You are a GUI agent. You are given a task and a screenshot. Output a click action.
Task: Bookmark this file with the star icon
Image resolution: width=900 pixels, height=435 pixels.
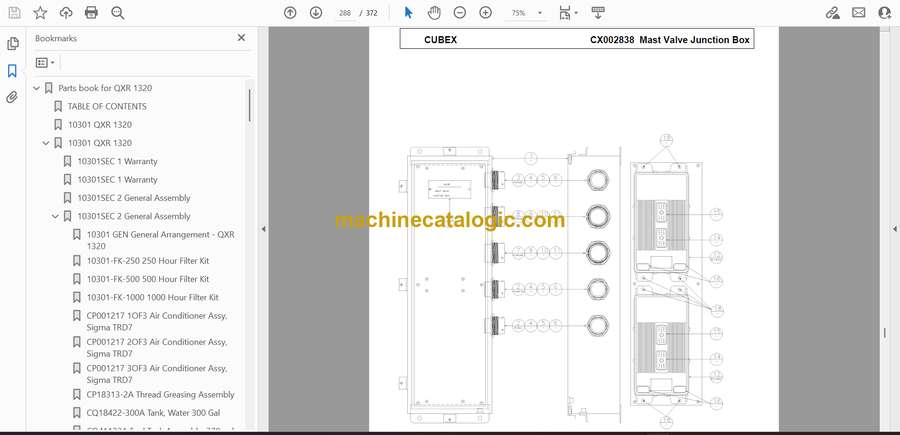[x=40, y=13]
